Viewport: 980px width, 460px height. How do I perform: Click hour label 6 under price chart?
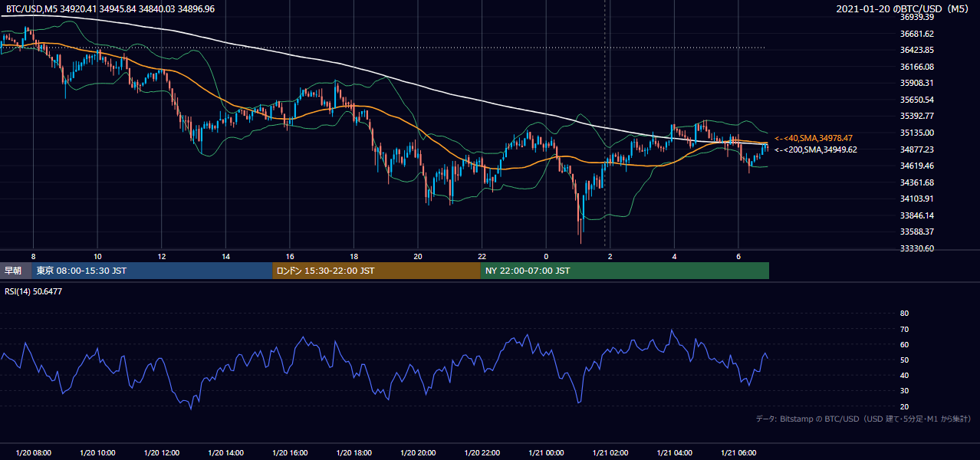coord(738,255)
